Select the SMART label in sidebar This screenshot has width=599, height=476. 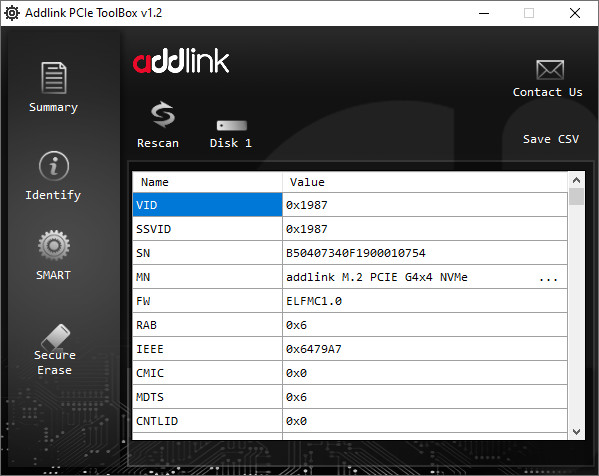[53, 275]
